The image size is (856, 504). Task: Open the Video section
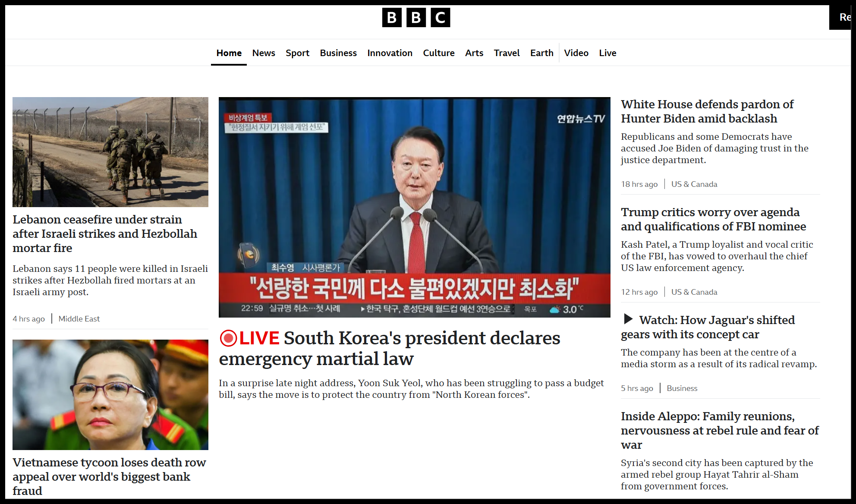tap(576, 53)
